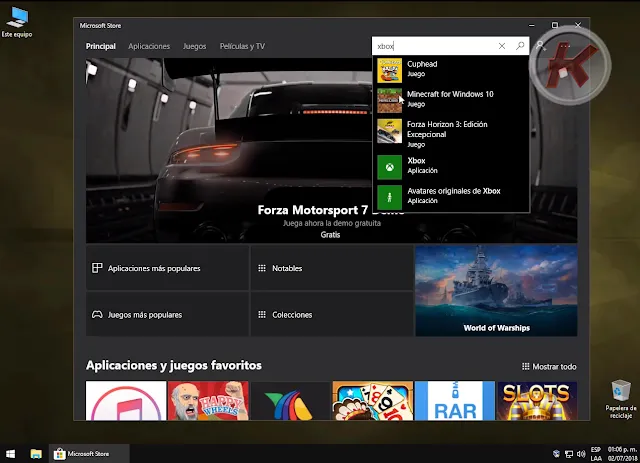Screen dimensions: 640x463
Task: Click the Colecciones grid icon
Action: [262, 314]
